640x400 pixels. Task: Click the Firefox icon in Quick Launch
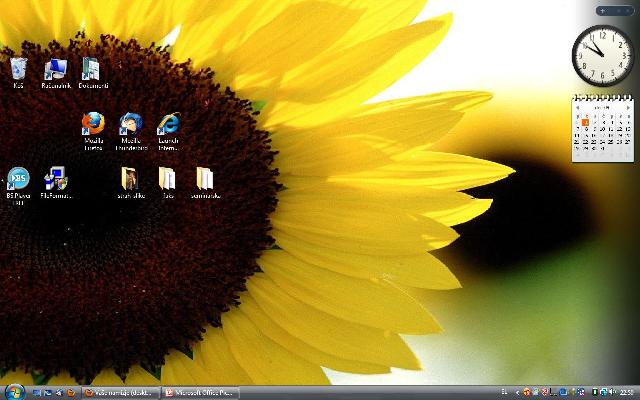pyautogui.click(x=69, y=392)
